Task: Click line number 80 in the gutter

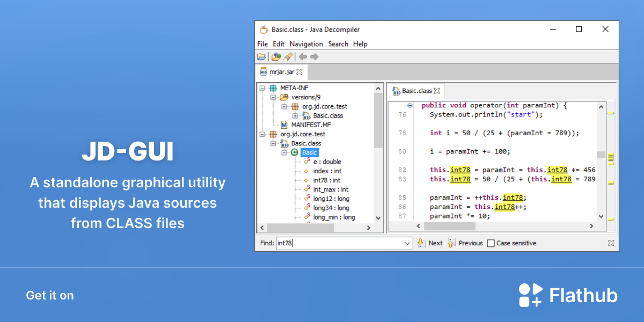Action: [x=402, y=151]
